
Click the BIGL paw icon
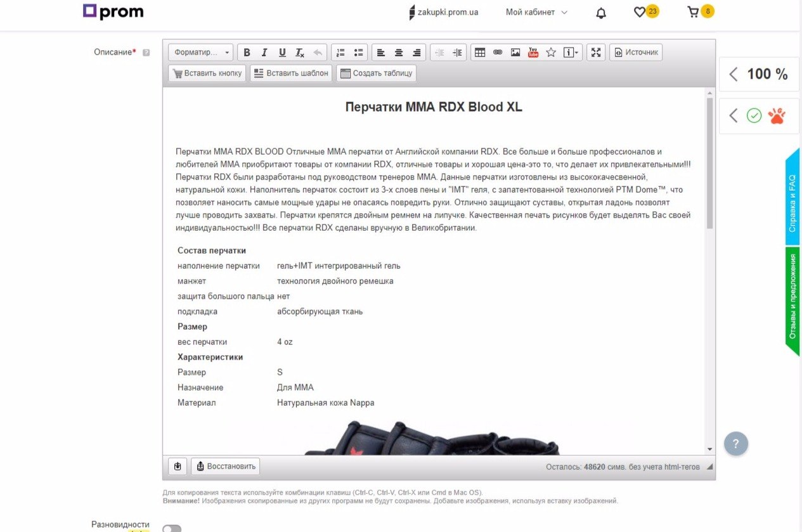pos(777,115)
